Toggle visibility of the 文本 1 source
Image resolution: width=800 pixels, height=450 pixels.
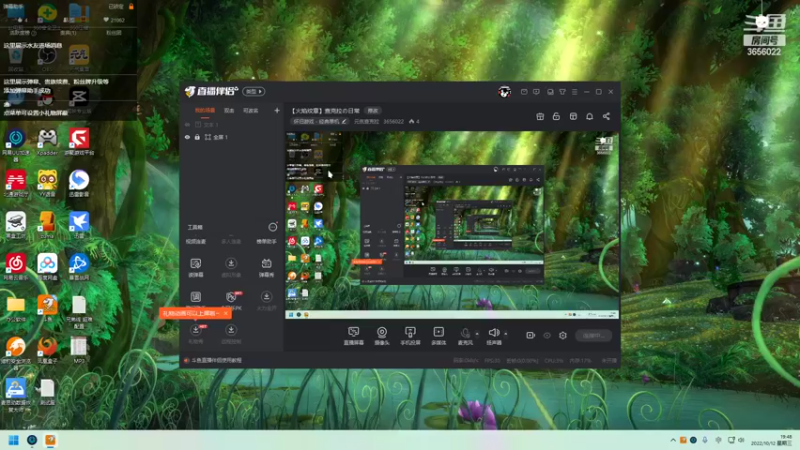pos(187,124)
